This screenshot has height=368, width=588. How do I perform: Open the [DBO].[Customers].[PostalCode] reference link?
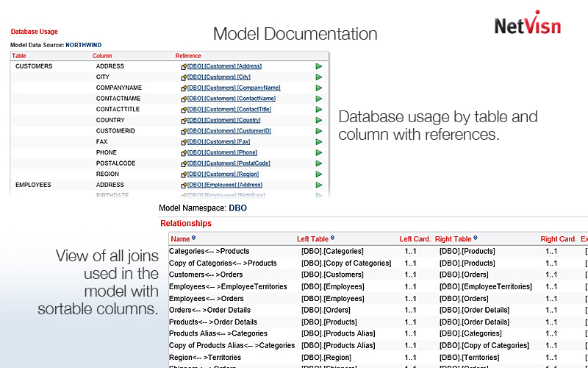tap(229, 163)
